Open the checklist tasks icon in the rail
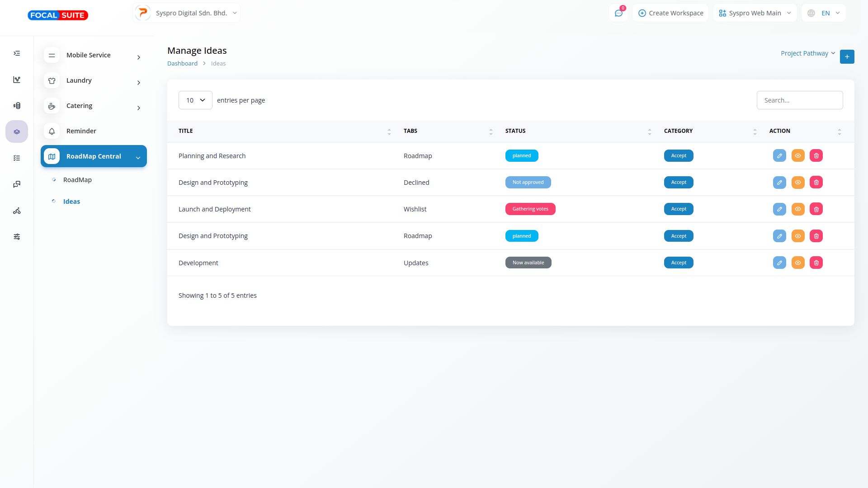The image size is (868, 488). [17, 158]
